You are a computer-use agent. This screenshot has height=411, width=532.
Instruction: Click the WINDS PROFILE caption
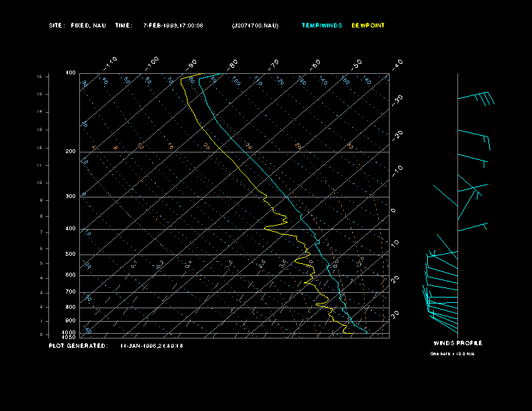457,343
